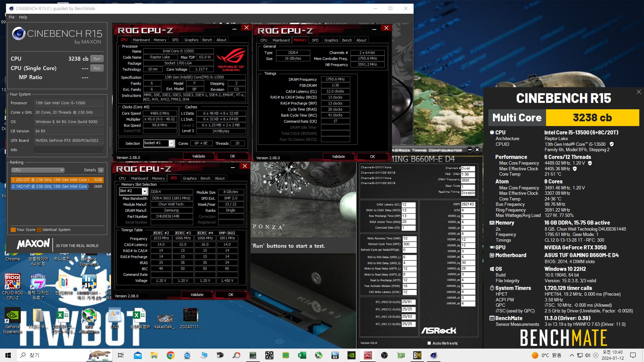Close the BenchMate result overlay
The width and height of the screenshot is (644, 362).
click(639, 92)
